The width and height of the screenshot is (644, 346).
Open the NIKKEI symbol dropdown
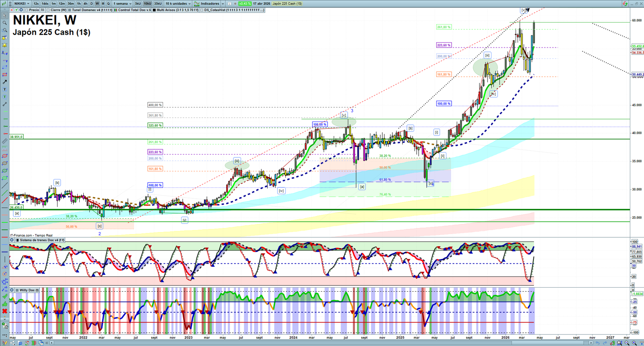(x=22, y=4)
